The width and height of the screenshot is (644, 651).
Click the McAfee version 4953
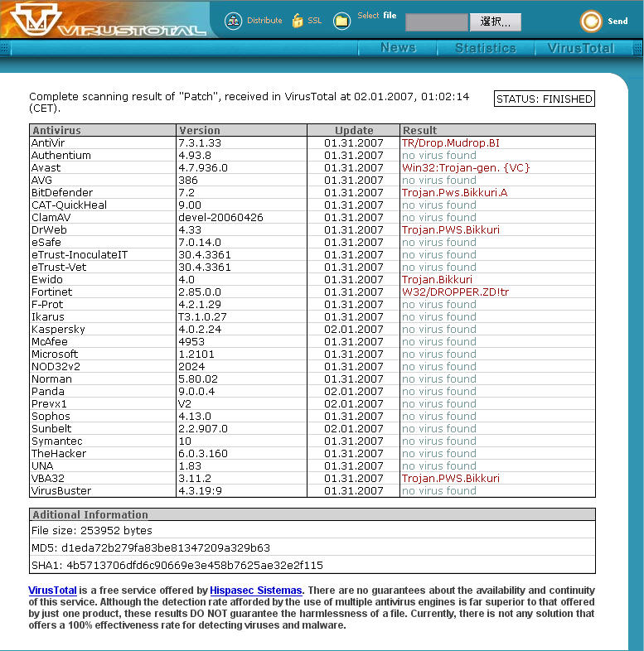pyautogui.click(x=191, y=342)
